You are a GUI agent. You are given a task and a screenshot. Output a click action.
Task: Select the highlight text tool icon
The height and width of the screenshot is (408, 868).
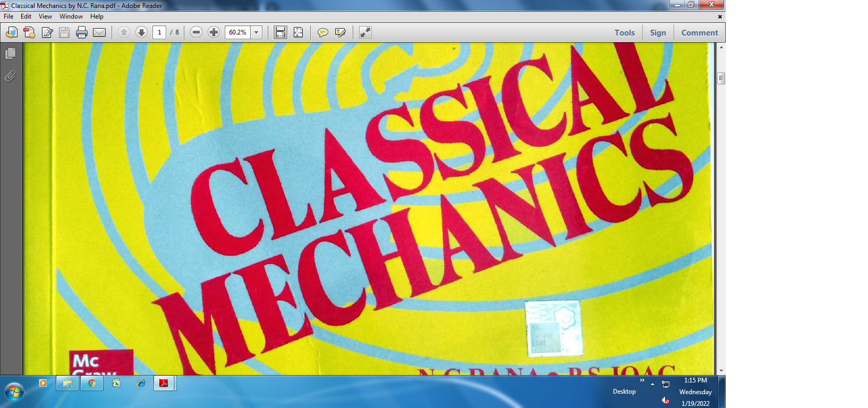pos(341,32)
